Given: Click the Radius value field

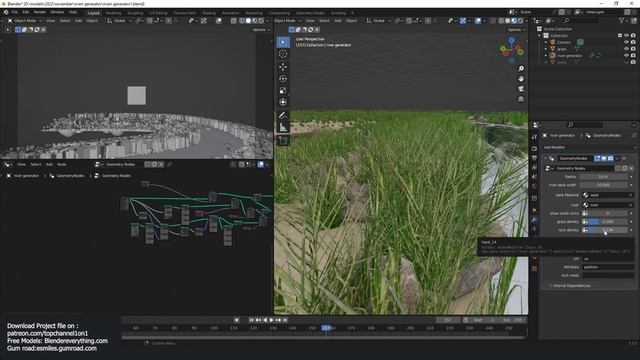Looking at the screenshot, I should point(603,177).
